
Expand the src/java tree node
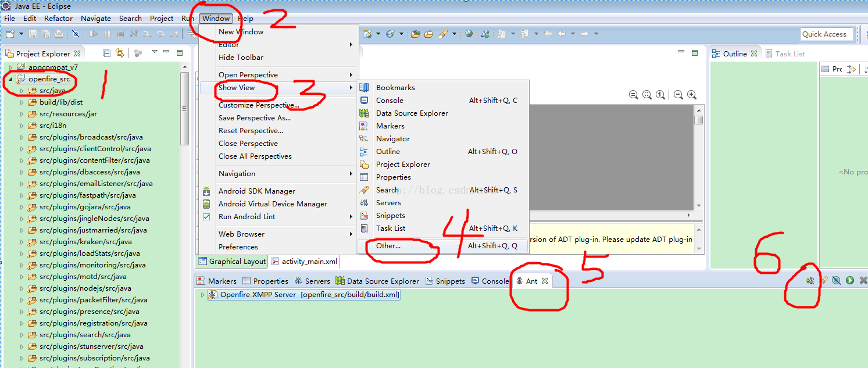(x=22, y=91)
